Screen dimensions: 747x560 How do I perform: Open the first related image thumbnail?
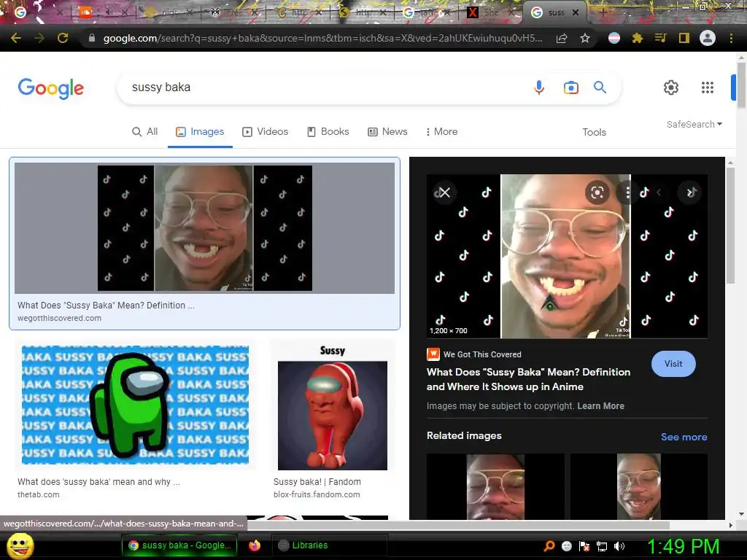click(x=495, y=486)
